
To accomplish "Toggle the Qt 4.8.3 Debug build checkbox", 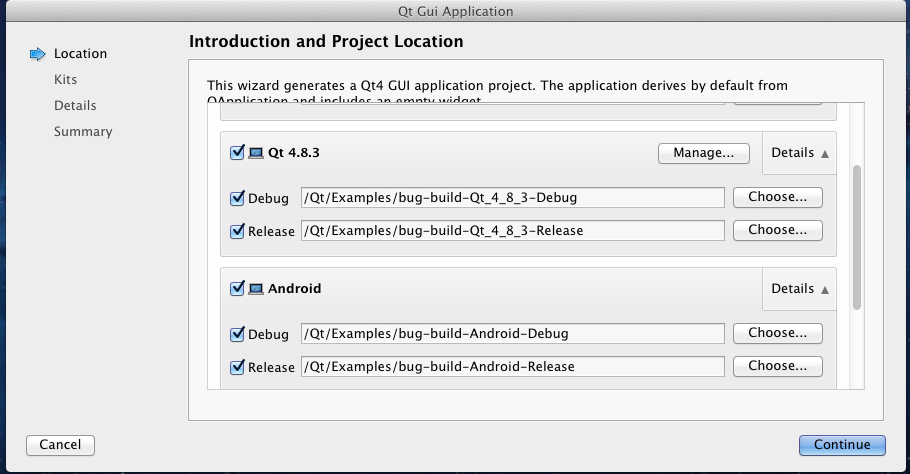I will coord(237,198).
